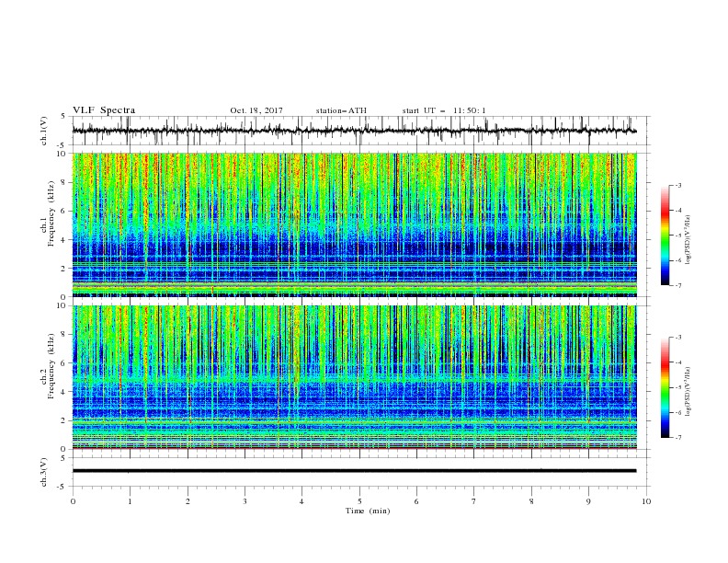Click the "9" tick on the time axis
Image resolution: width=728 pixels, height=563 pixels.
[x=588, y=501]
